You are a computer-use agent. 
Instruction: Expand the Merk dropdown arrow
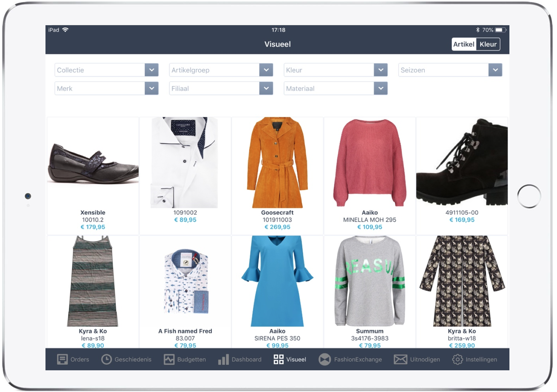point(151,88)
